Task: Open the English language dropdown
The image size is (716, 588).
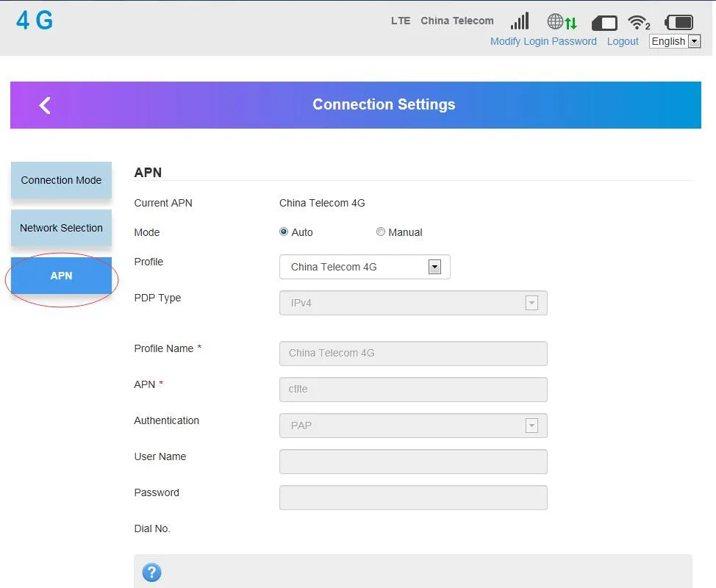Action: click(675, 41)
